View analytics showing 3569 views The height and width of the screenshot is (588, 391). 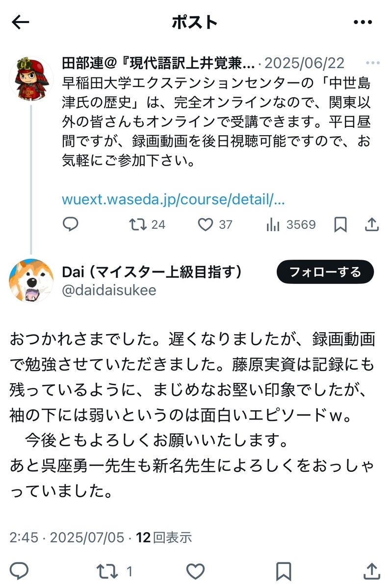coord(290,224)
